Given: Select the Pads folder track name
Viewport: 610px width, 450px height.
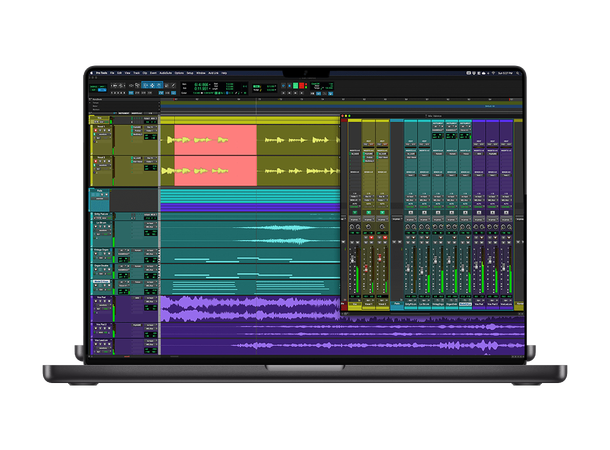Looking at the screenshot, I should 100,191.
